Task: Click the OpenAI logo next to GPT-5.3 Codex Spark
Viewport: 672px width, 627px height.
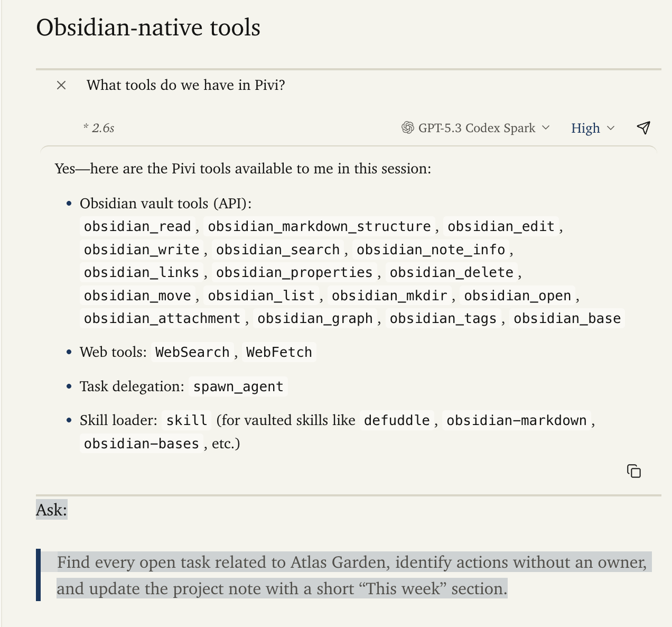Action: coord(407,128)
